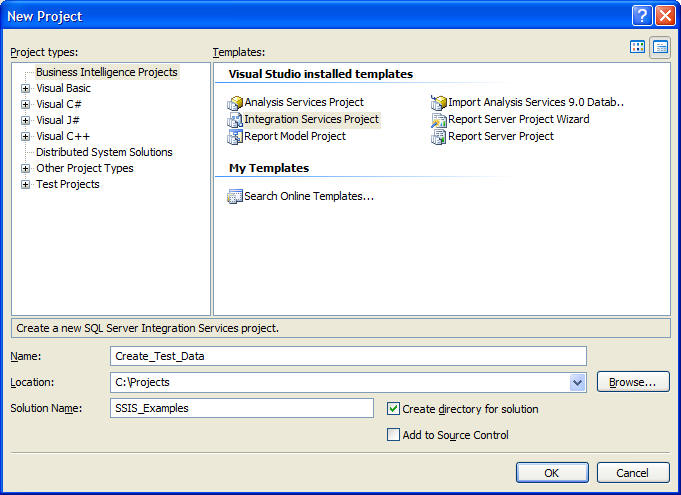Viewport: 681px width, 495px height.
Task: Select Test Projects entry
Action: pos(68,185)
